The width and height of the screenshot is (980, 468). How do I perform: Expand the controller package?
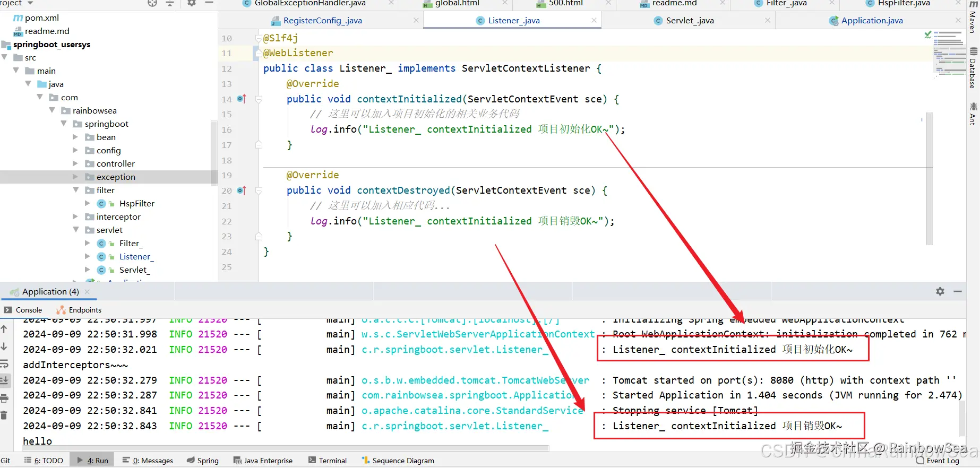(x=75, y=163)
